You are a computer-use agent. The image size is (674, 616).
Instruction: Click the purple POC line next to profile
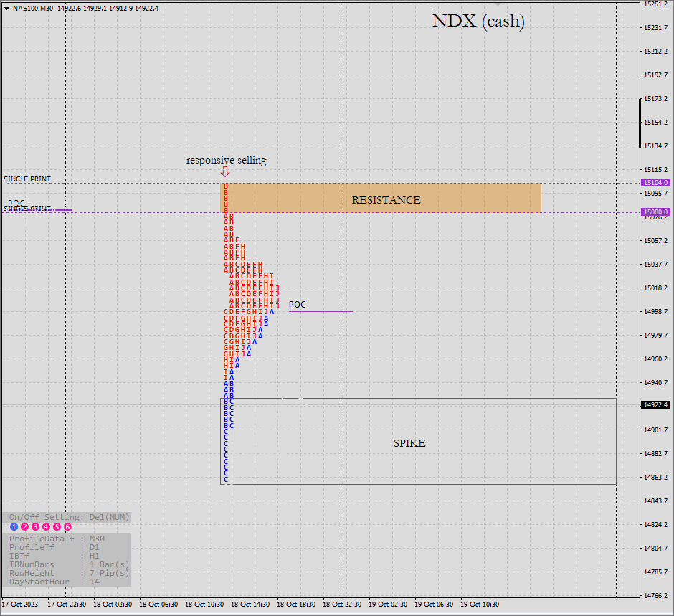click(321, 311)
